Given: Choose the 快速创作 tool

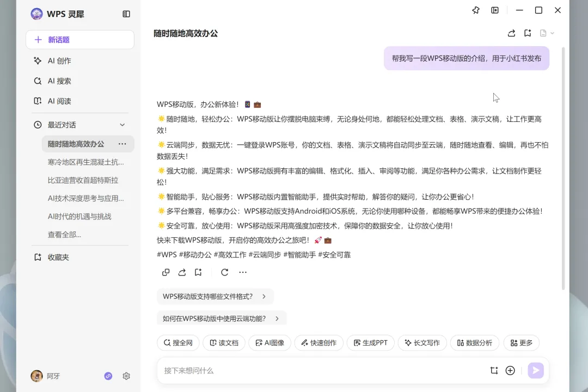Looking at the screenshot, I should coord(318,343).
